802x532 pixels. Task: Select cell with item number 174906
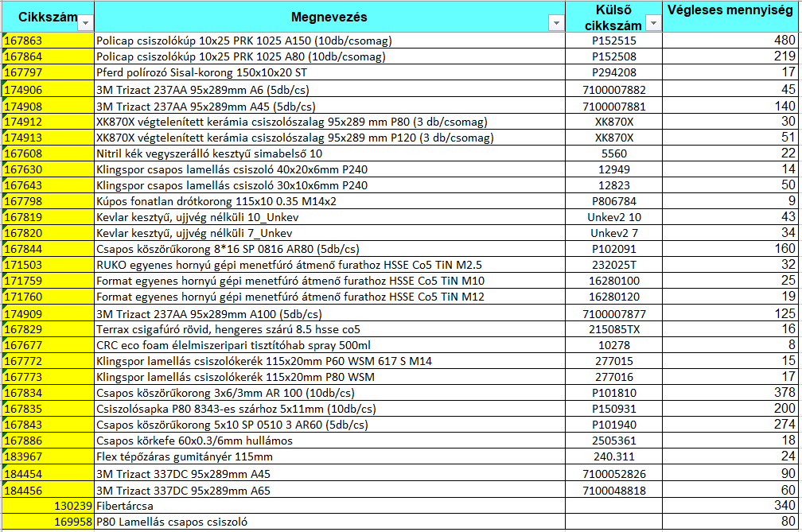pyautogui.click(x=48, y=90)
